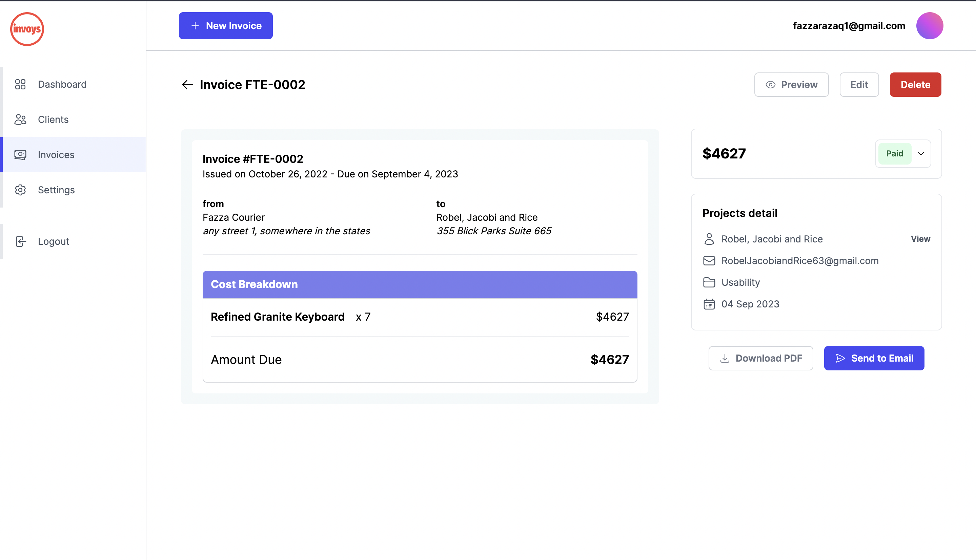This screenshot has width=976, height=560.
Task: Click the Logout door icon
Action: tap(21, 241)
